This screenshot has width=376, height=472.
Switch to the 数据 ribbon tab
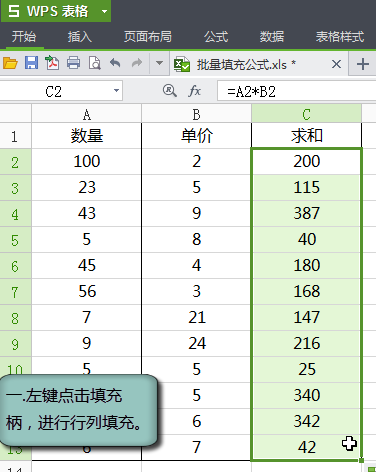pyautogui.click(x=272, y=36)
